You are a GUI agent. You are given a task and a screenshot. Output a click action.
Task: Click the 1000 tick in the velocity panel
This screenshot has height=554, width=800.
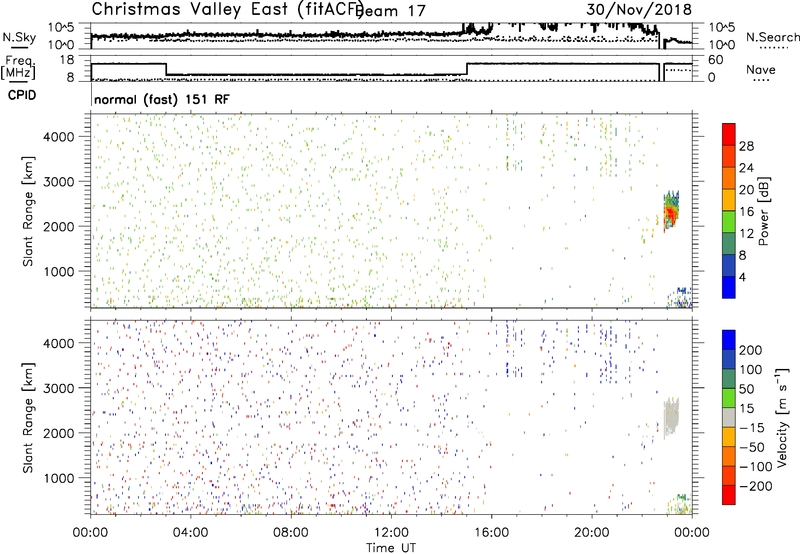[58, 478]
